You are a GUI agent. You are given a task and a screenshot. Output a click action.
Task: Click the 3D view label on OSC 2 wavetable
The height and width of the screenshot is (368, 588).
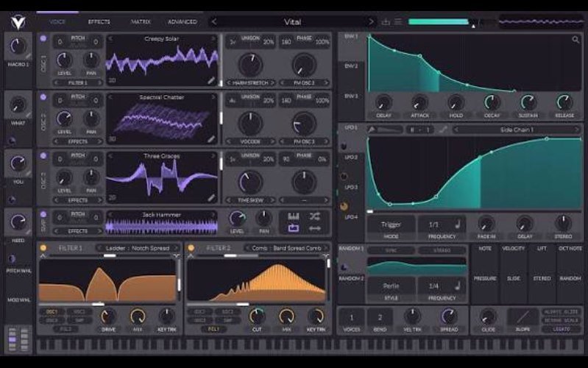click(x=112, y=139)
